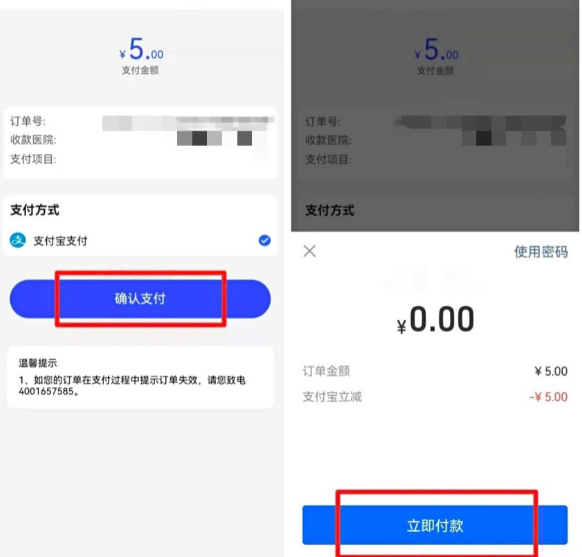Screen dimensions: 582x557
Task: Select the 支付宝立减 discount label
Action: 332,397
